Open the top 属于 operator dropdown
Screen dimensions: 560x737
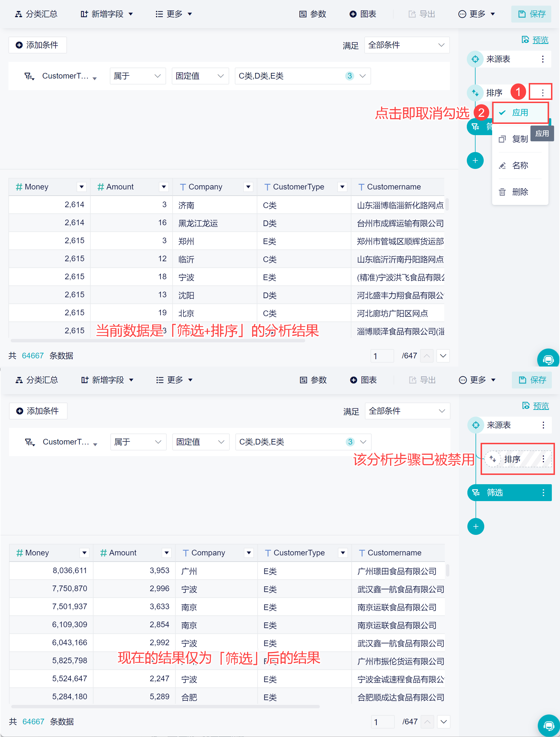[x=137, y=76]
